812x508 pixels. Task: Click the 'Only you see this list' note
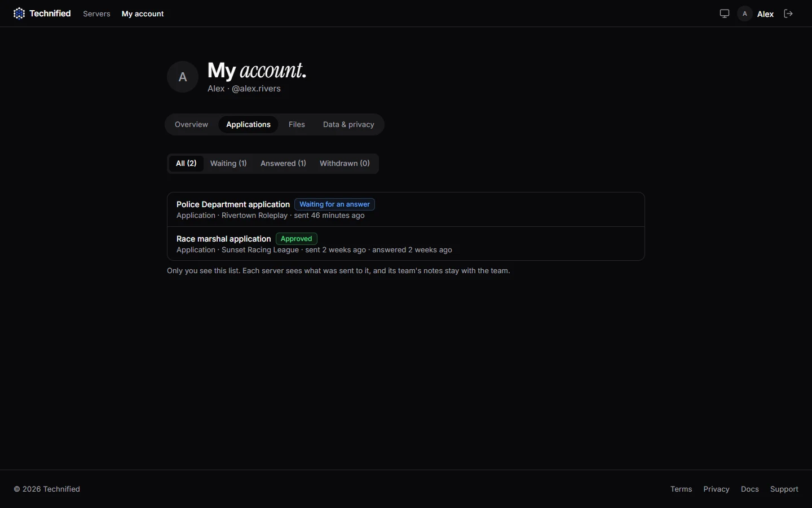pyautogui.click(x=338, y=271)
